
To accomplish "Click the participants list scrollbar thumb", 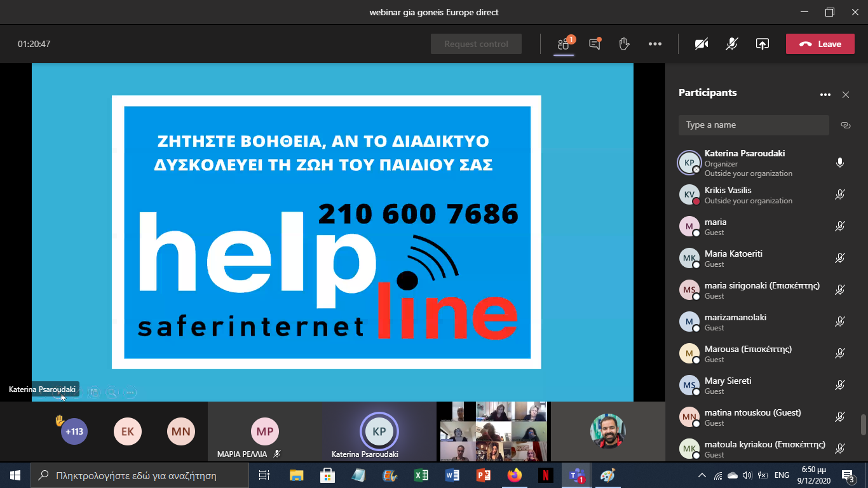I will [862, 424].
